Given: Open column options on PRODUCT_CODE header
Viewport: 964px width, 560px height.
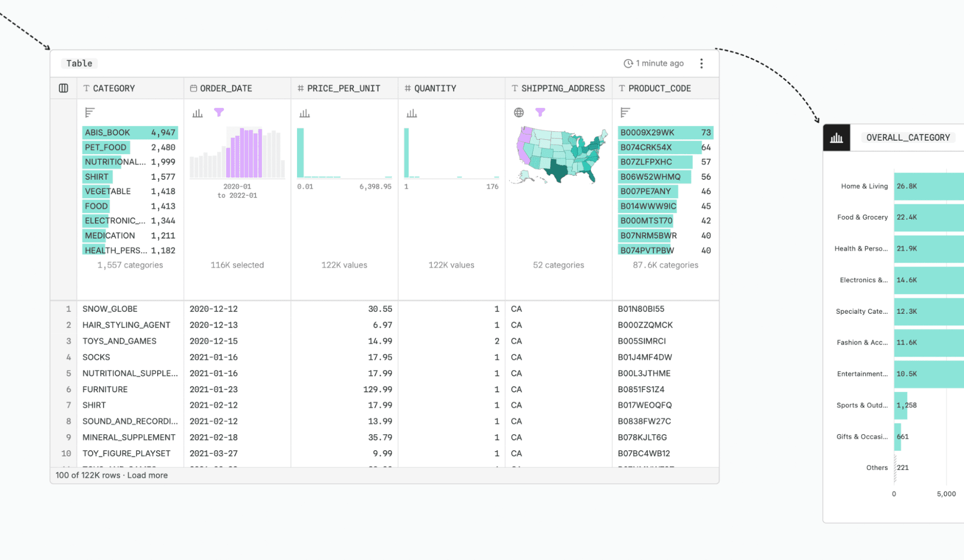Looking at the screenshot, I should (x=660, y=88).
